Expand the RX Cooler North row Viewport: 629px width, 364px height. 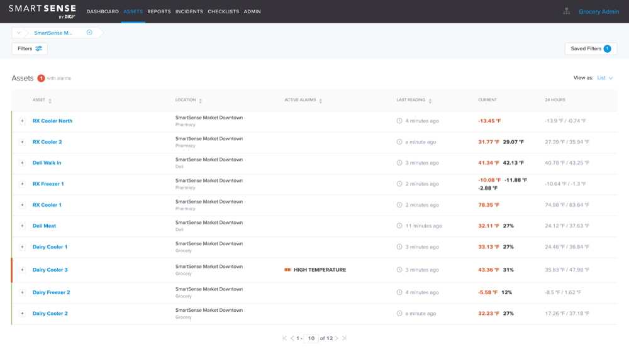22,121
